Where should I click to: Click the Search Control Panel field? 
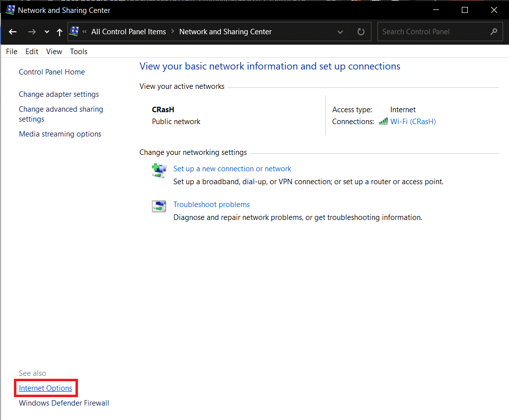tap(432, 32)
